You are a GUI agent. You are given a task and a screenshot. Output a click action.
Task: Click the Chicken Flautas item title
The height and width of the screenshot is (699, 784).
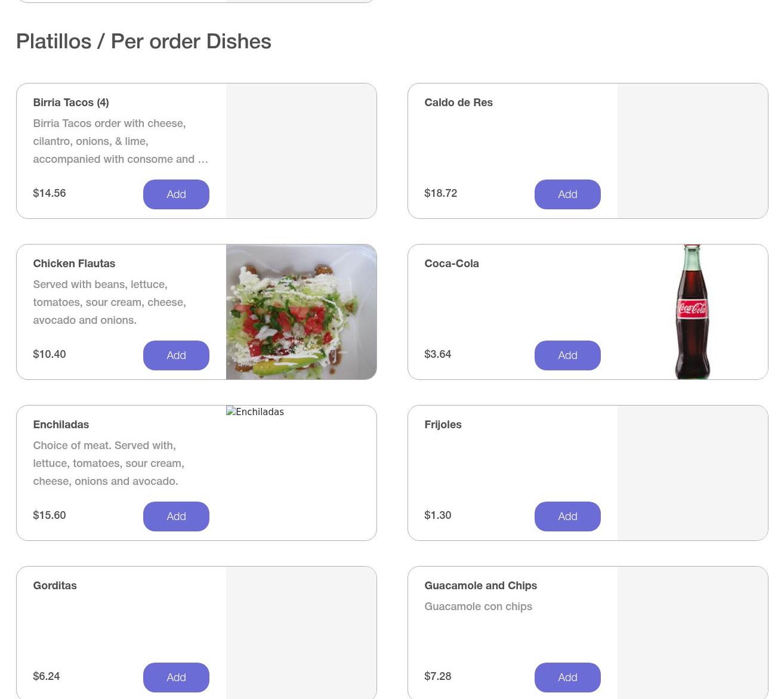click(74, 264)
